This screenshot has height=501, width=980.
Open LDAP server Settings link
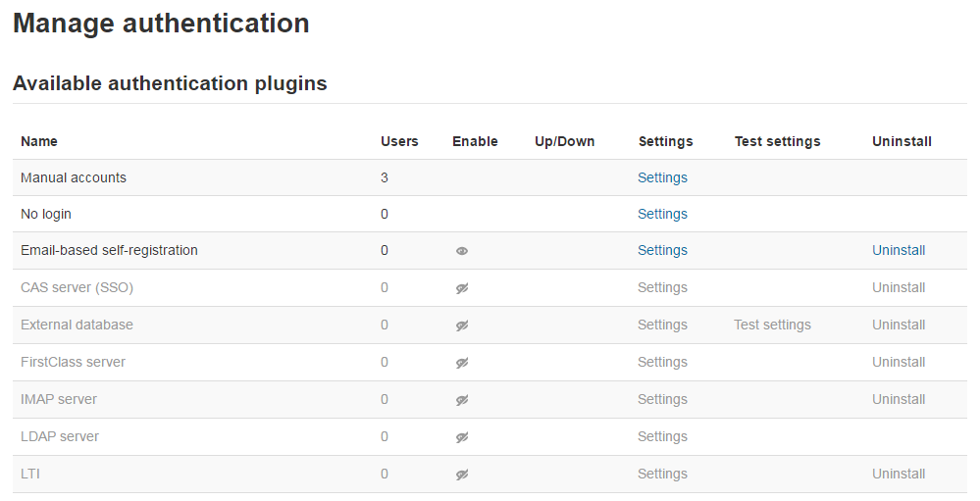[x=662, y=436]
